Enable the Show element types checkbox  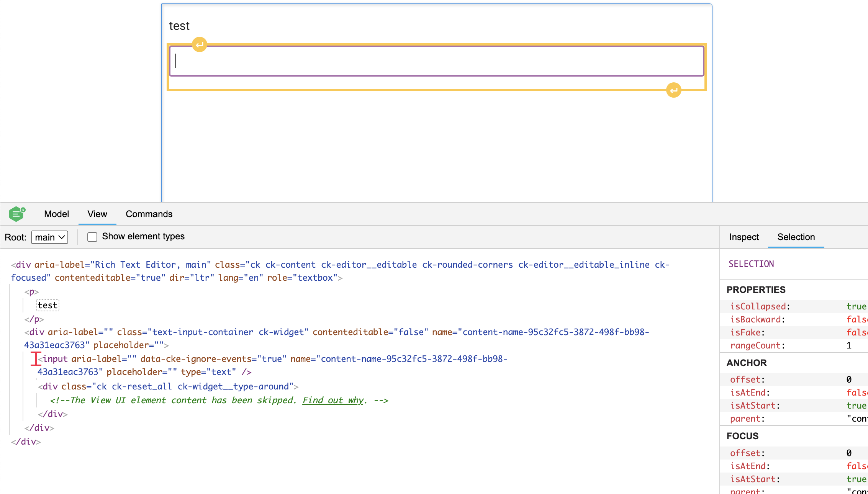92,237
